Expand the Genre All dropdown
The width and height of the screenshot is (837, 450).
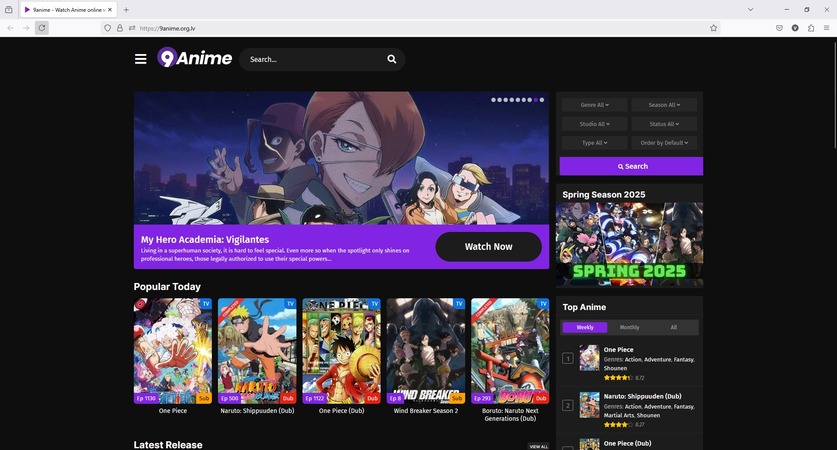coord(594,105)
